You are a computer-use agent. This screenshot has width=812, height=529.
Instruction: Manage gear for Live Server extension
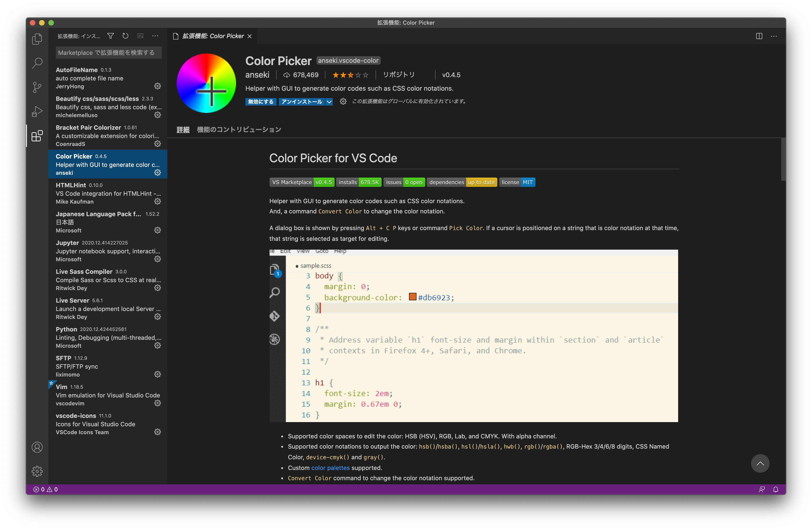coord(157,317)
